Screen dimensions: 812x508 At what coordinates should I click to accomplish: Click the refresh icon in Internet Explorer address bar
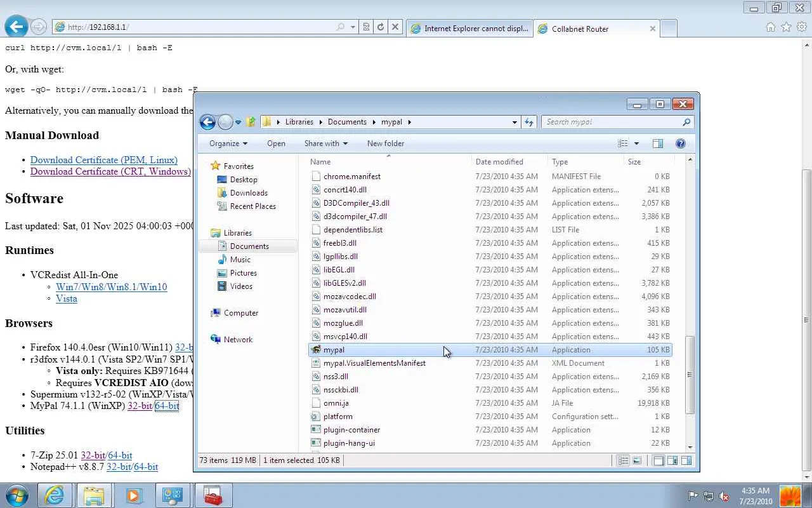click(381, 27)
